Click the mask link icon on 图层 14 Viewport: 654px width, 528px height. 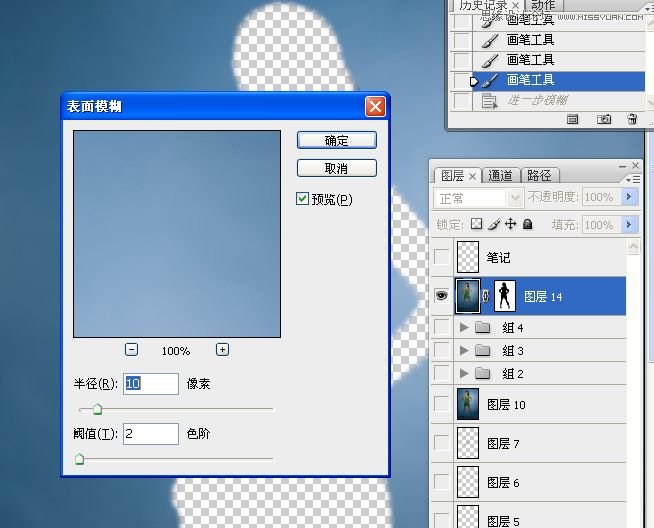[486, 296]
